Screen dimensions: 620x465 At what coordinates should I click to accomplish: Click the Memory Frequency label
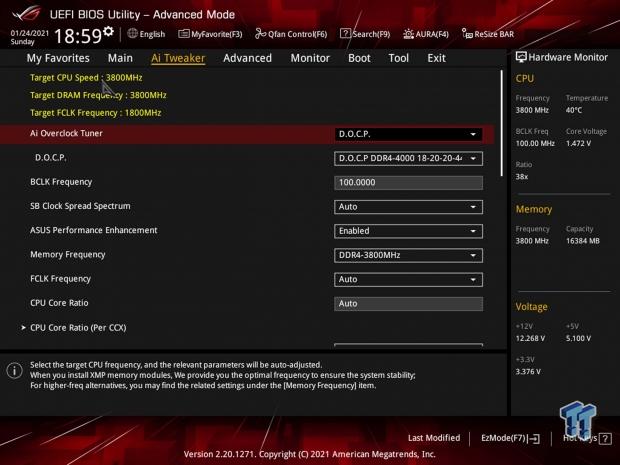pyautogui.click(x=68, y=255)
